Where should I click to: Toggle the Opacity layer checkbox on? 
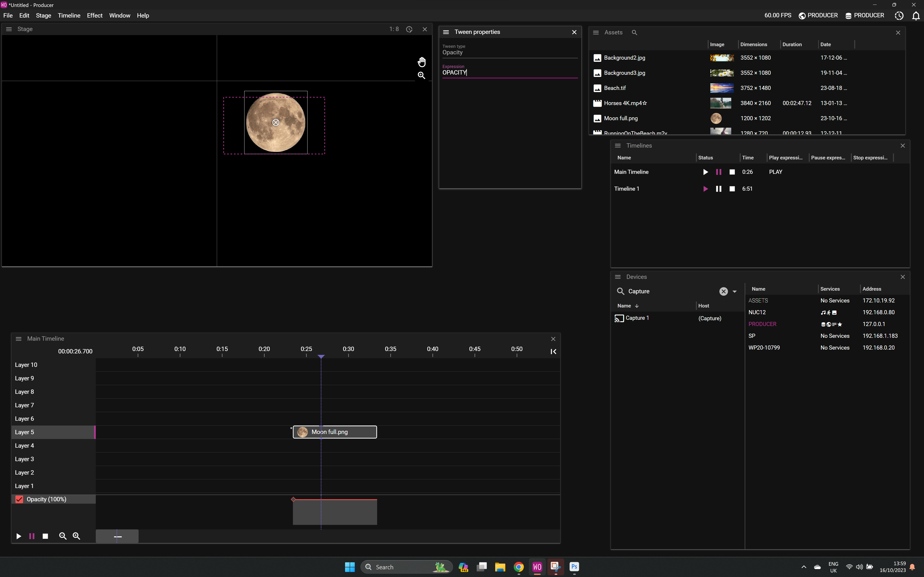coord(19,499)
